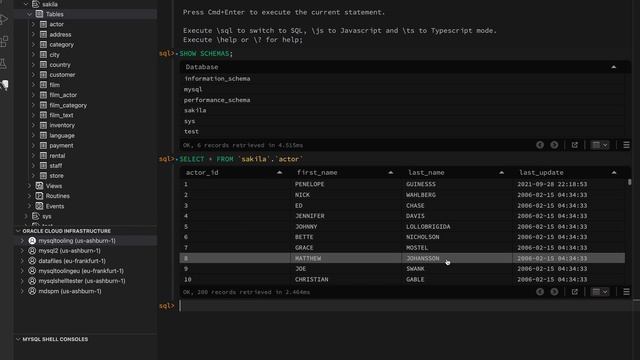The width and height of the screenshot is (640, 360).
Task: Open schemas result in separate view
Action: click(574, 145)
